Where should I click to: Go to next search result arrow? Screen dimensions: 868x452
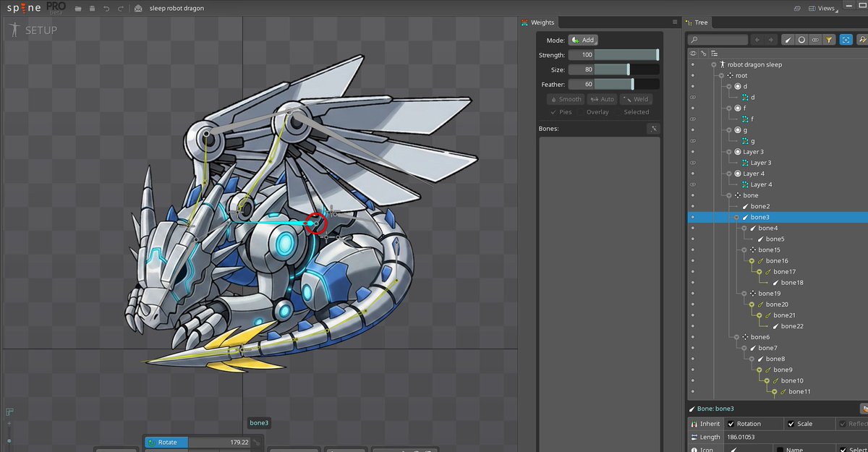coord(771,40)
